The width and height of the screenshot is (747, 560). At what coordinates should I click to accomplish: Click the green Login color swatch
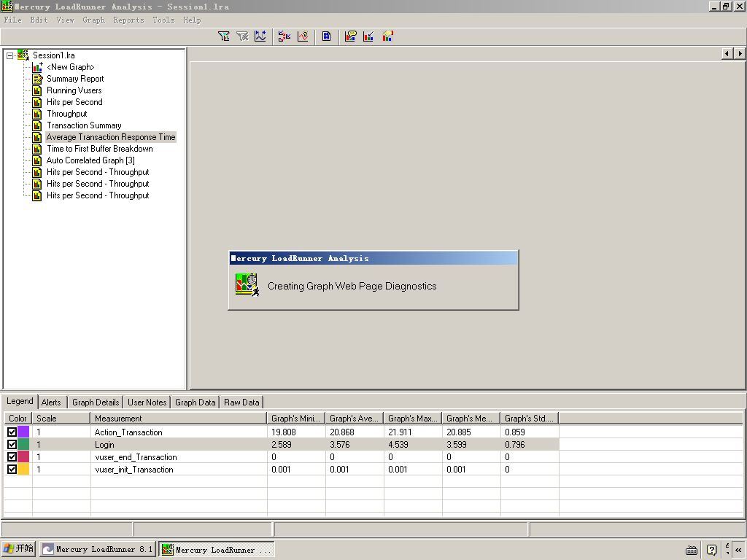point(23,444)
